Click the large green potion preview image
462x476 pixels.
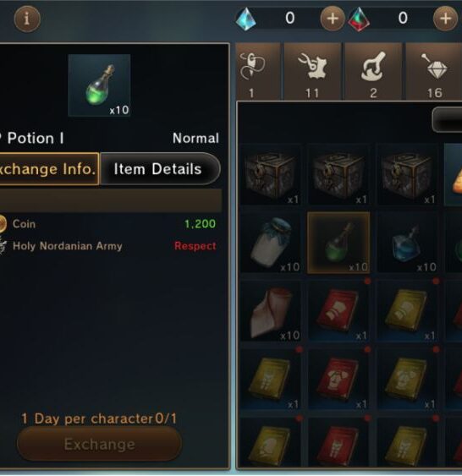click(x=99, y=85)
